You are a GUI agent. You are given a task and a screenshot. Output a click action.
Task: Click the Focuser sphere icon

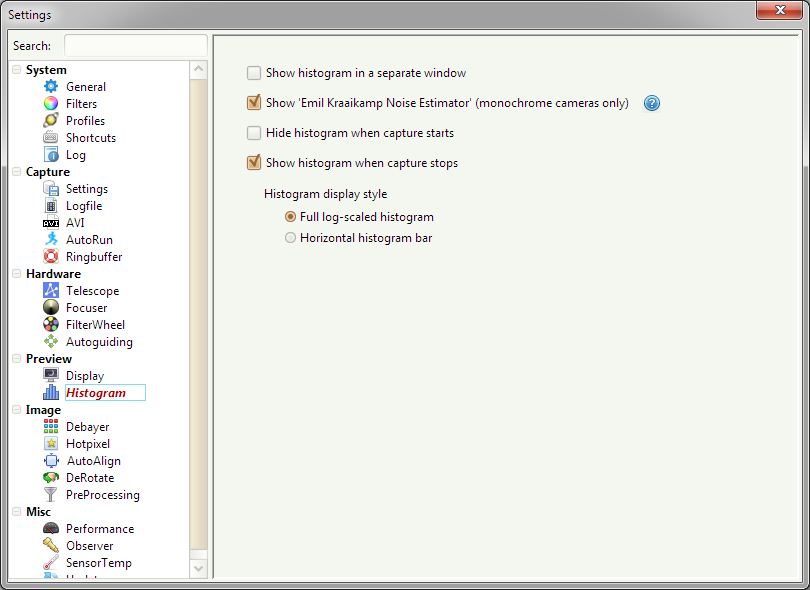51,308
